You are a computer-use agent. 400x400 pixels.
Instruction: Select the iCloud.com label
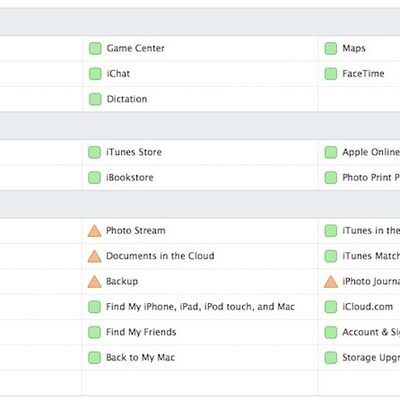click(x=367, y=307)
